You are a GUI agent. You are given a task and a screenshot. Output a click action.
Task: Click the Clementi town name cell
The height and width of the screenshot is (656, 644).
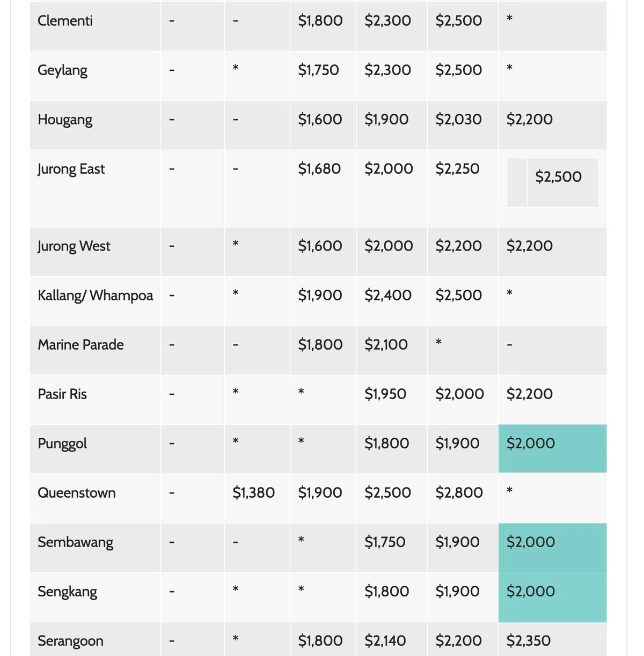65,21
